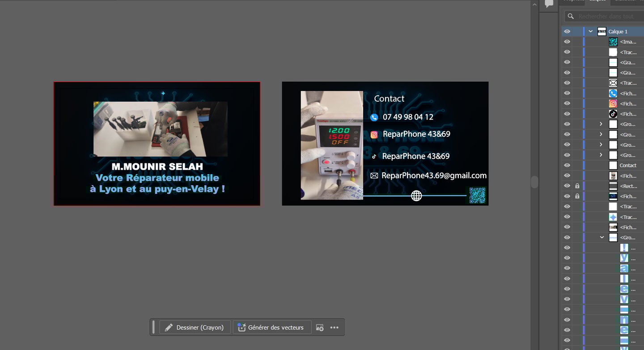Click the contextual bar's drag handle
The image size is (644, 350).
[153, 327]
